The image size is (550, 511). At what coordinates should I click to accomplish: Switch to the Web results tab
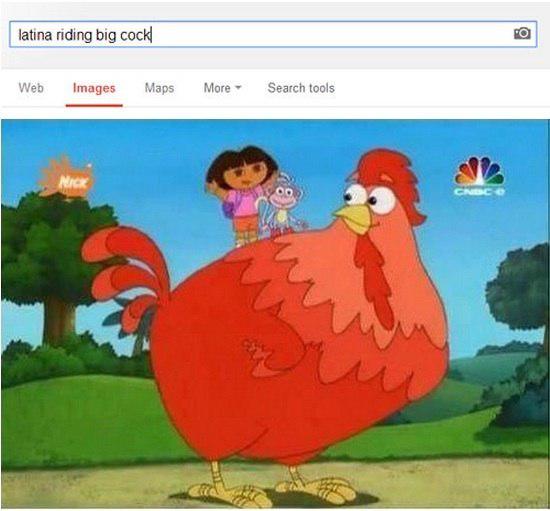(x=31, y=88)
